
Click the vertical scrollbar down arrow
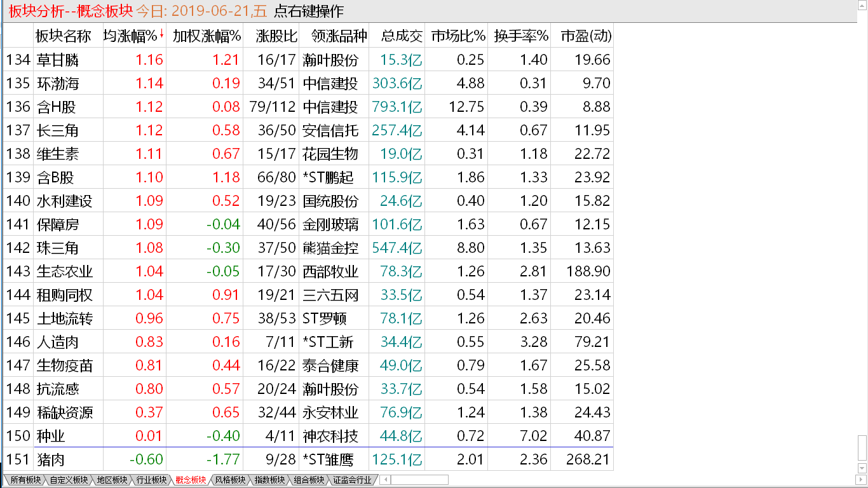(x=862, y=469)
